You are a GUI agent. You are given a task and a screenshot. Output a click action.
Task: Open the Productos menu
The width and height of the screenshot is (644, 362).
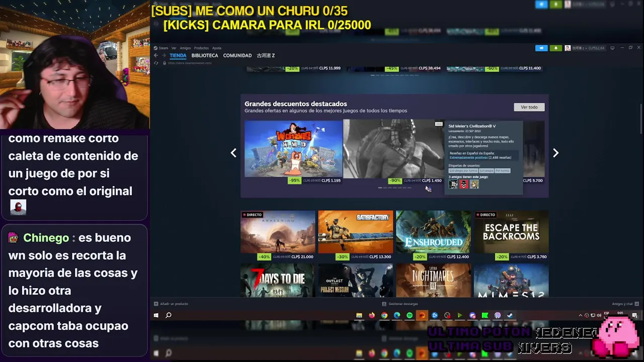pyautogui.click(x=201, y=48)
